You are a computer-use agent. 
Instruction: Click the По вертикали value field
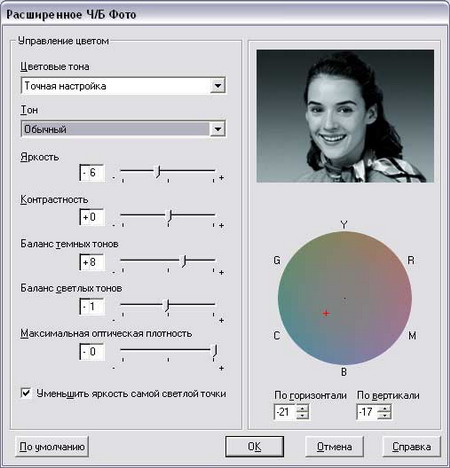coord(367,412)
